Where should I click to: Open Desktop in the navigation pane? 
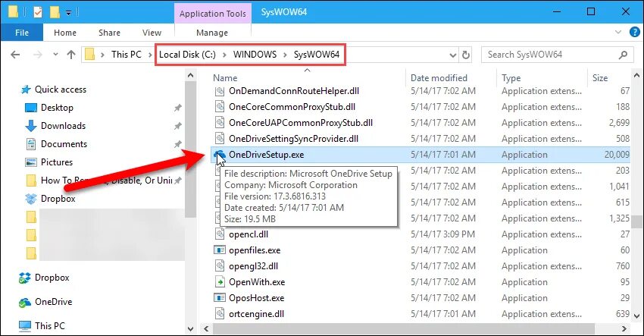[57, 108]
